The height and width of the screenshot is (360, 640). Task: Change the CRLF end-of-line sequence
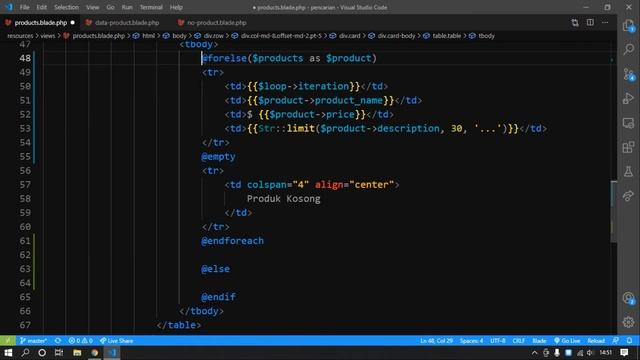[x=519, y=341]
